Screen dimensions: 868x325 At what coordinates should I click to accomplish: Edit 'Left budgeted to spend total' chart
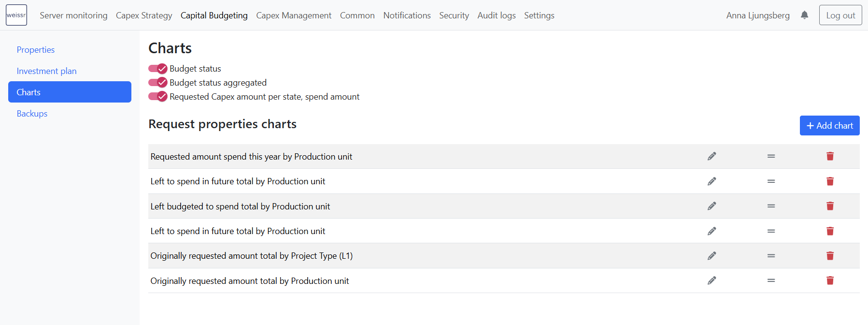point(711,206)
